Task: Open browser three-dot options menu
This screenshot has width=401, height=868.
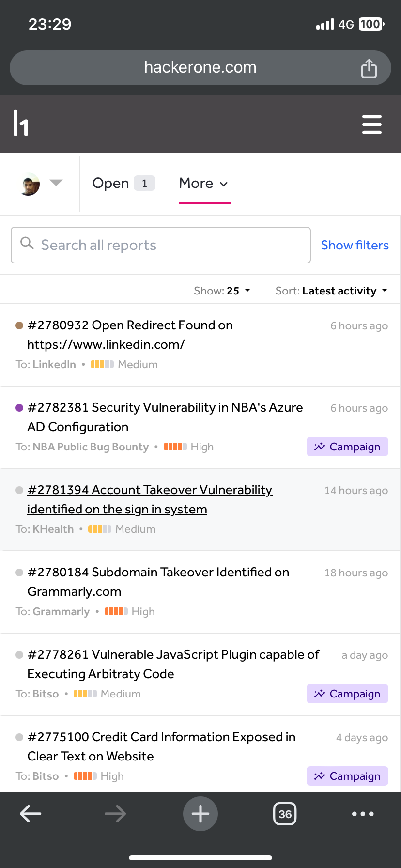Action: (x=363, y=814)
